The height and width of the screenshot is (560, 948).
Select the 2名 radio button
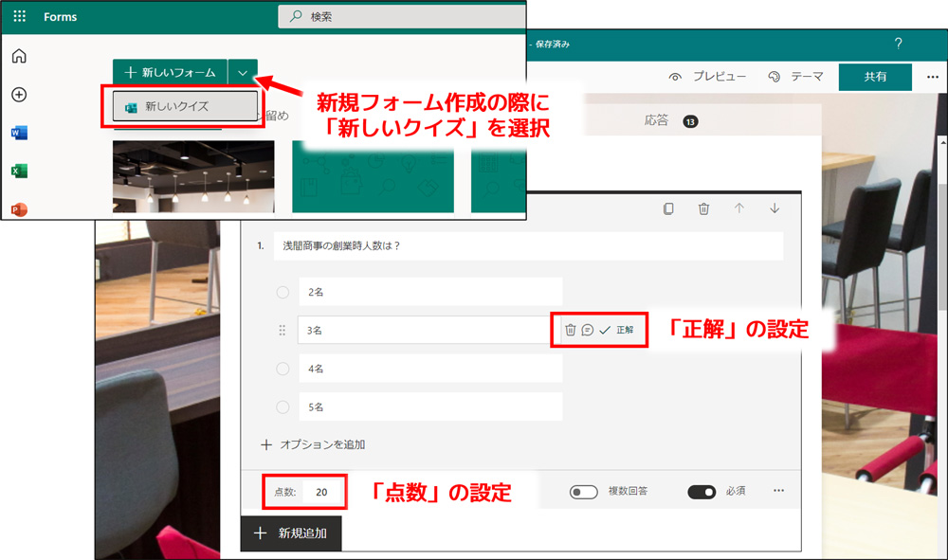click(283, 292)
